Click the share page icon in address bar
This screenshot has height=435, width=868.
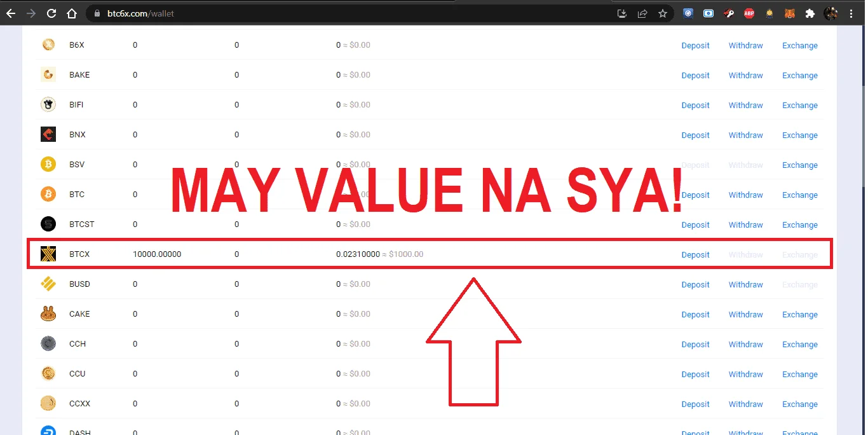[x=642, y=13]
